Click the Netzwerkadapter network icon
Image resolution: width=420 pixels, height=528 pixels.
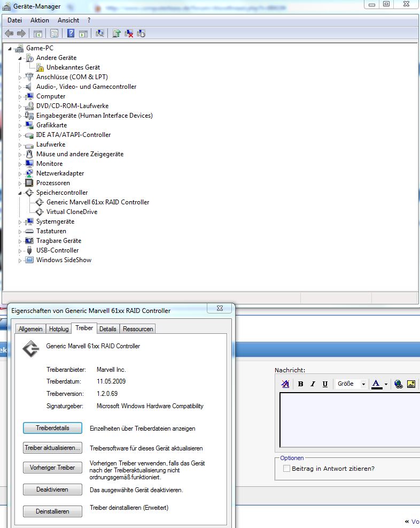(29, 173)
